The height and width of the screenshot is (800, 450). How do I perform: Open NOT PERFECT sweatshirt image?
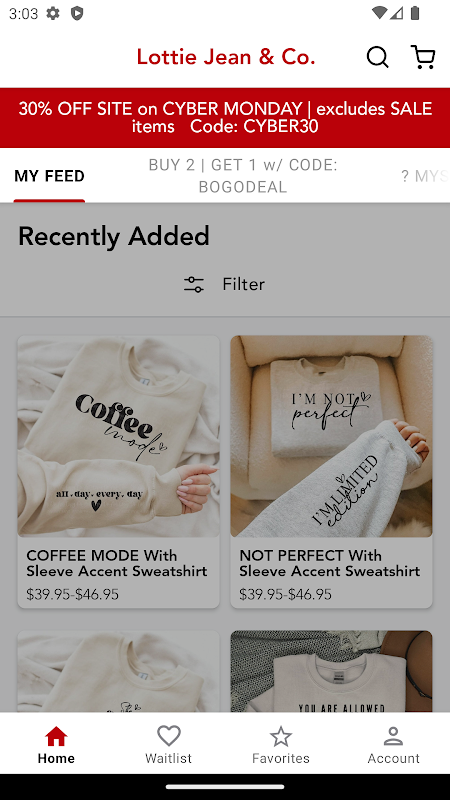pos(332,436)
